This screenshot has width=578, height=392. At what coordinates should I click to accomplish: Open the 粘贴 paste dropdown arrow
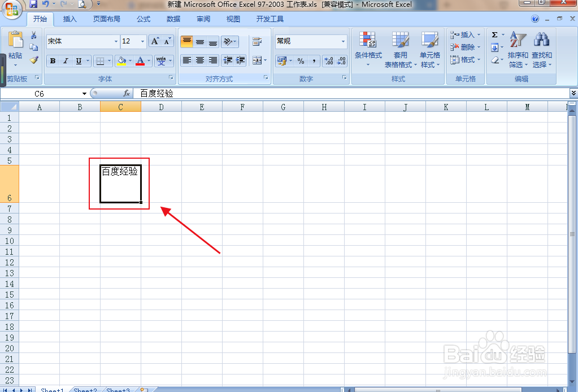coord(15,65)
